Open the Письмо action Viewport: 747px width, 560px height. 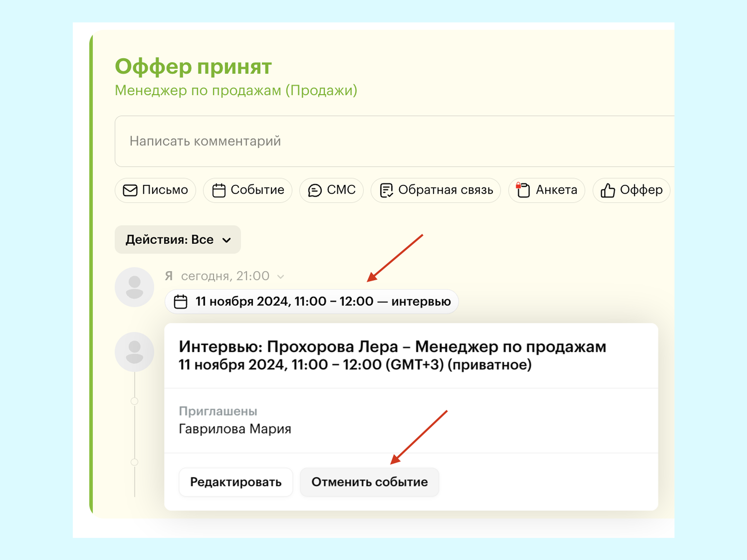coord(155,190)
